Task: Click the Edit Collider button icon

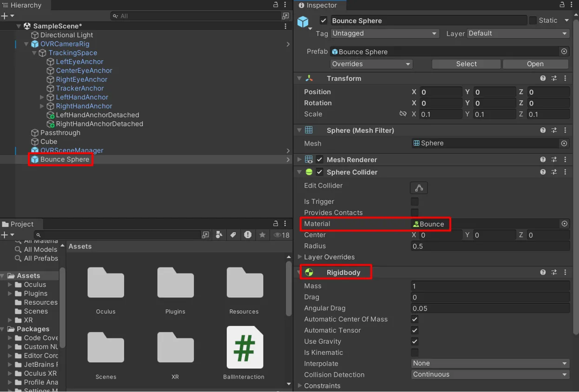Action: (x=419, y=188)
